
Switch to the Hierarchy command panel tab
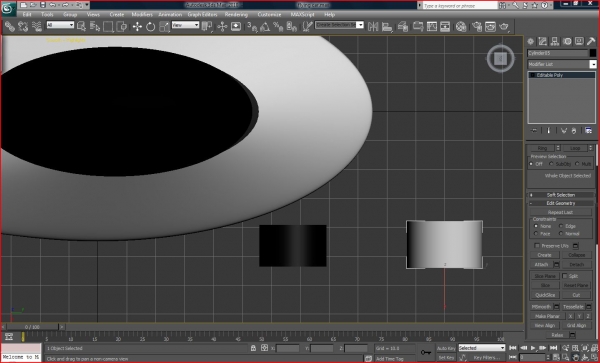555,41
